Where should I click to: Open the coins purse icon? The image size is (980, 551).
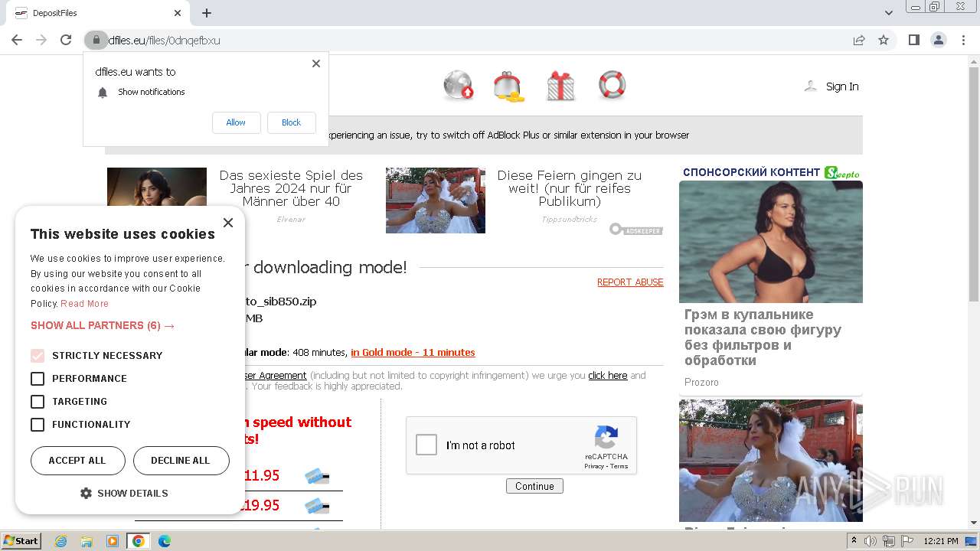point(508,86)
